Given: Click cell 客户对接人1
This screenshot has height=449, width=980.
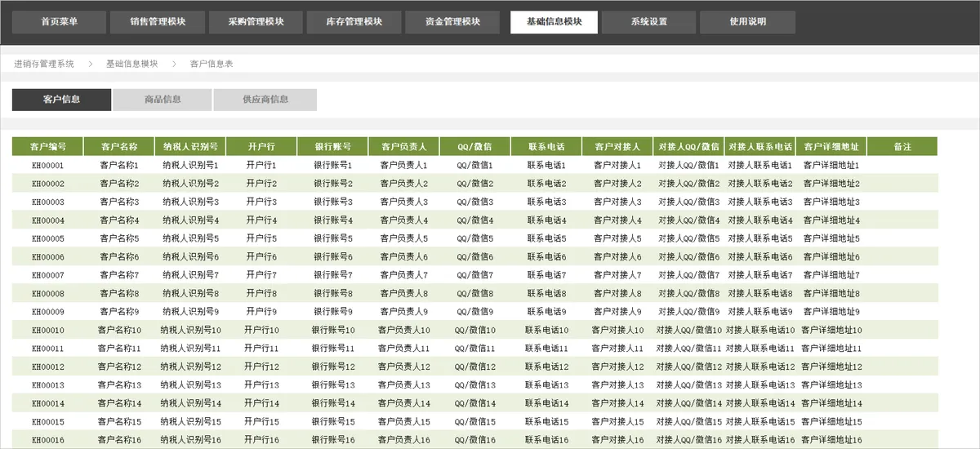Looking at the screenshot, I should [x=617, y=165].
